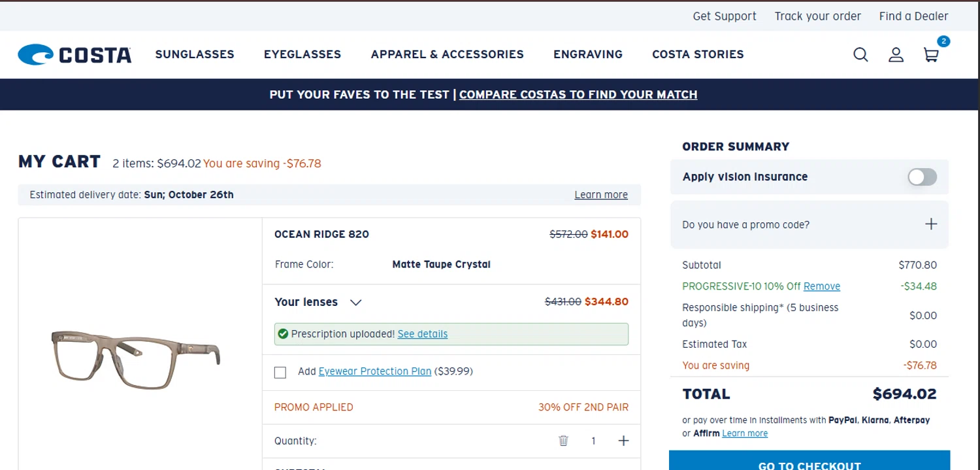Click the green prescription check icon

[x=283, y=334]
